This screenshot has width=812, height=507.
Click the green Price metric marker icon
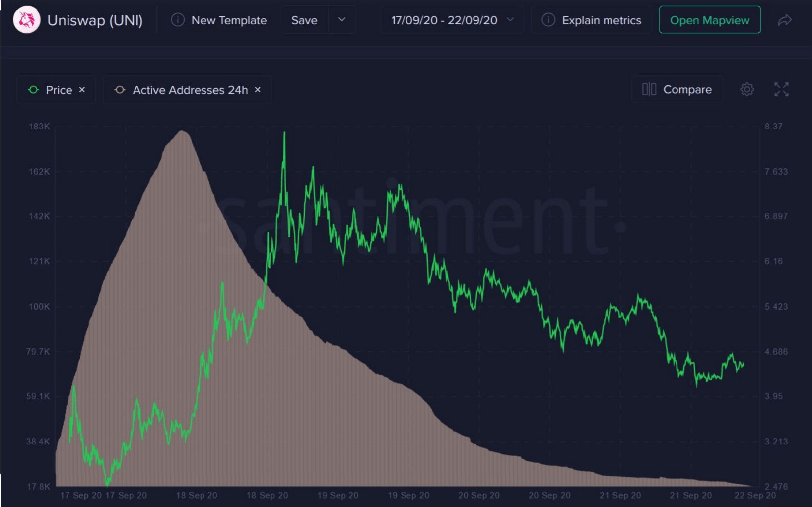33,90
